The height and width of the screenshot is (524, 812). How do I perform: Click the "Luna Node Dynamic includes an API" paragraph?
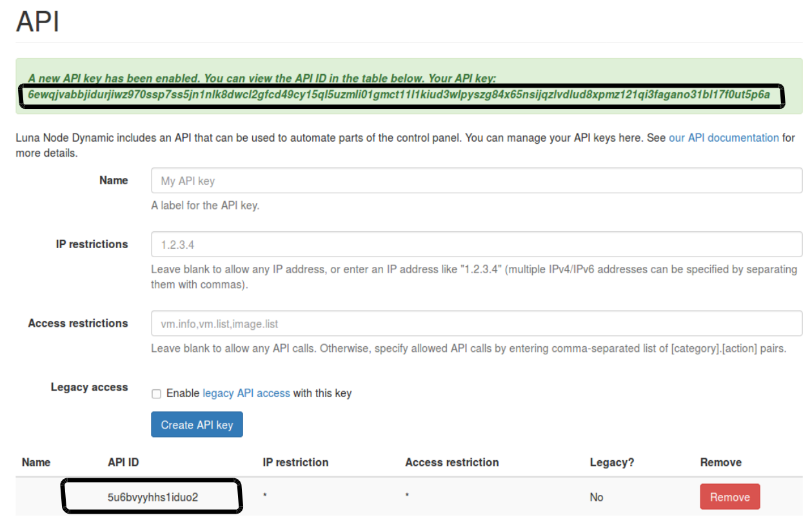(406, 145)
